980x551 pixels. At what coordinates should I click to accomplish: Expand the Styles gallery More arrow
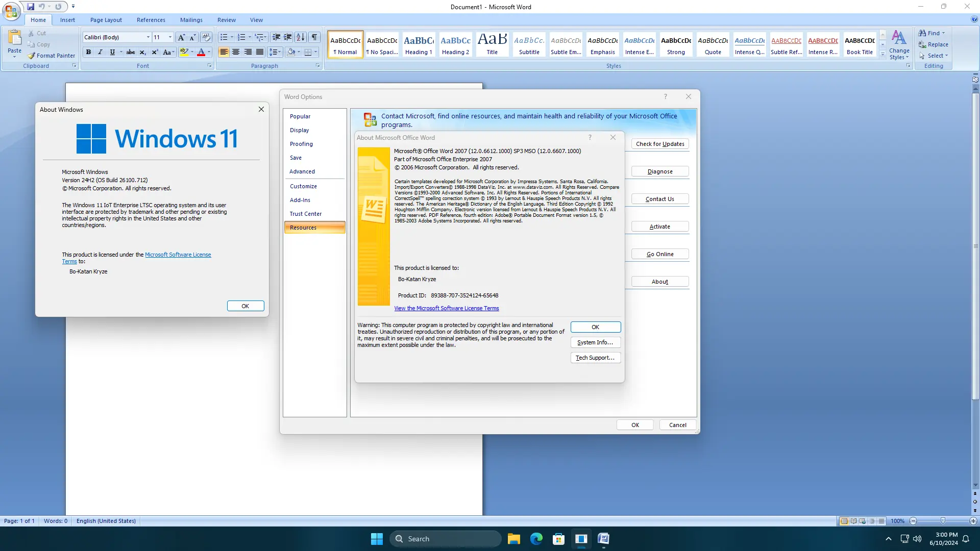883,54
